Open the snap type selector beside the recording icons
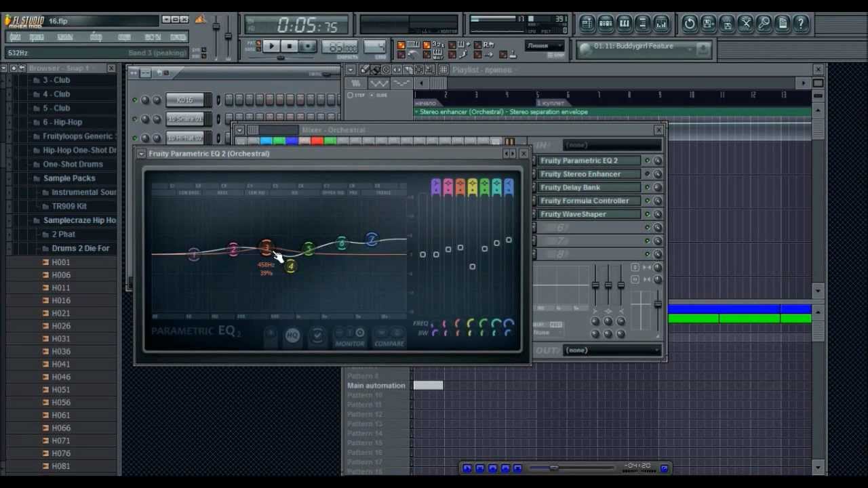The image size is (868, 488). point(545,45)
